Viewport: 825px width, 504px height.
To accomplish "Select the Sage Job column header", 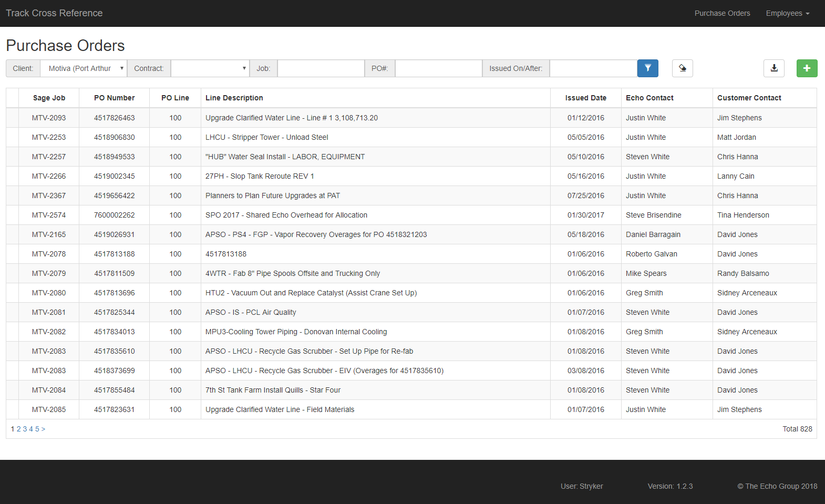I will tap(49, 98).
